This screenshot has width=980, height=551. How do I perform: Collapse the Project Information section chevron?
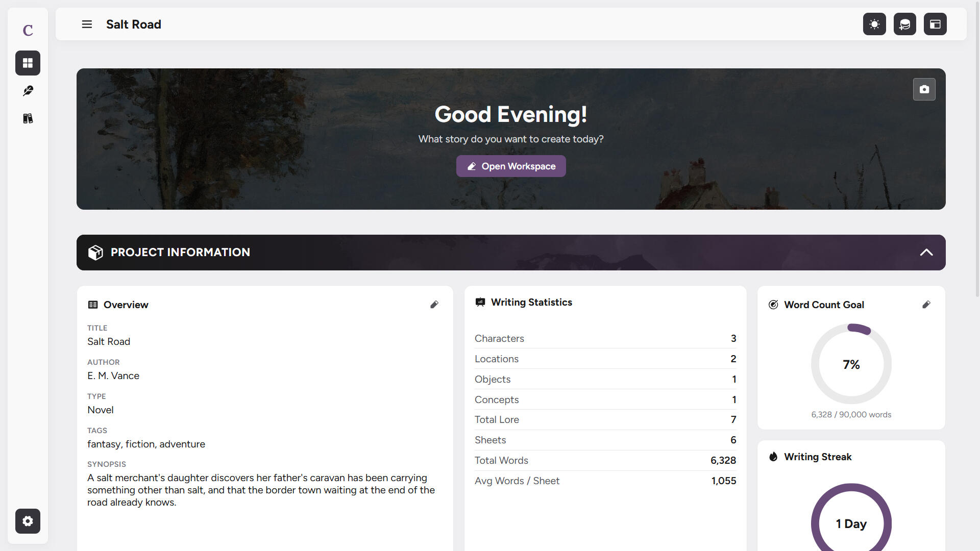pyautogui.click(x=926, y=253)
